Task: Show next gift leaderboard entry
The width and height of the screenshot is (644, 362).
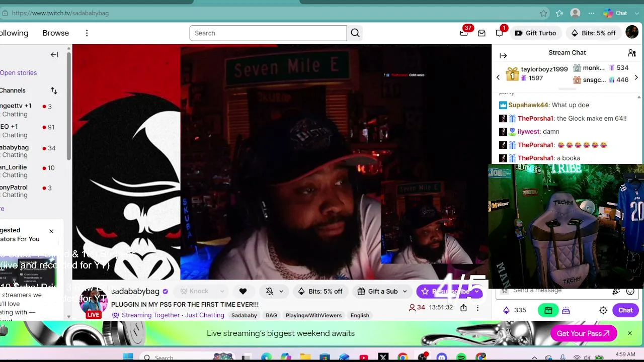Action: pyautogui.click(x=636, y=77)
